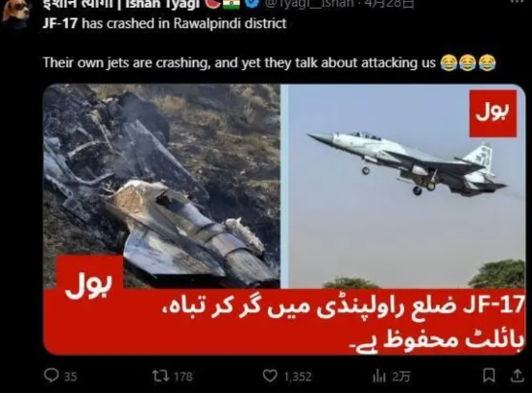Click the views count number
Screen dimensions: 532x393
point(401,377)
